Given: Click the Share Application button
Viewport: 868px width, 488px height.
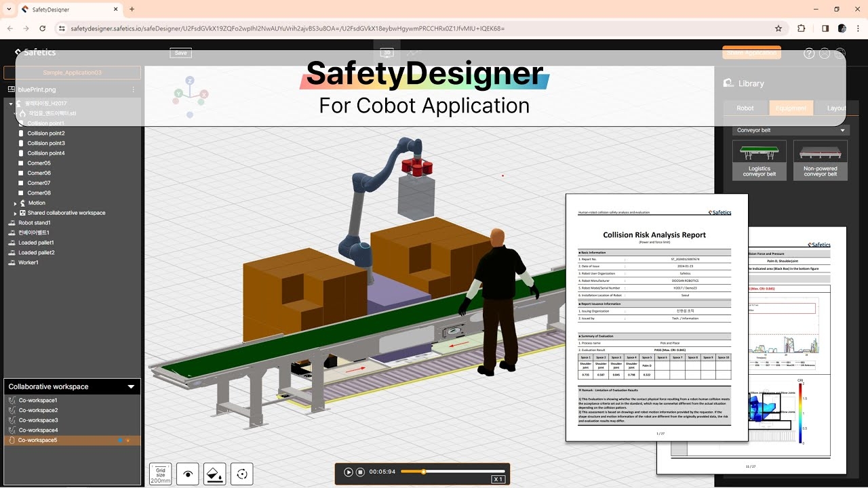Looking at the screenshot, I should coord(751,53).
